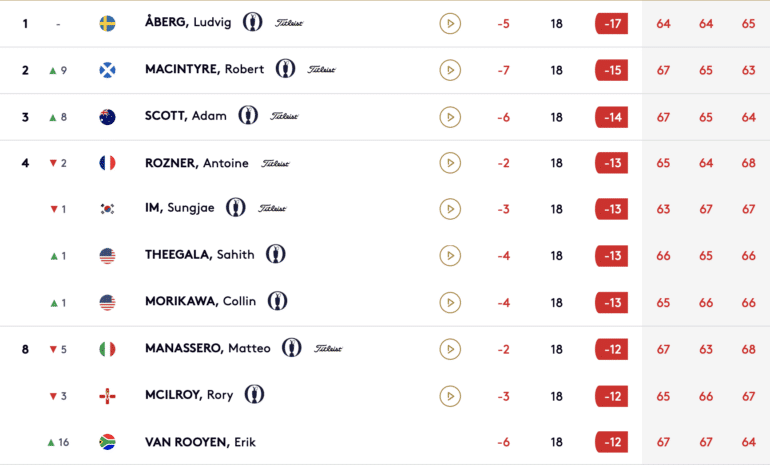Image resolution: width=770 pixels, height=465 pixels.
Task: Open ÅBERG, Ludvig player profile
Action: coord(188,23)
